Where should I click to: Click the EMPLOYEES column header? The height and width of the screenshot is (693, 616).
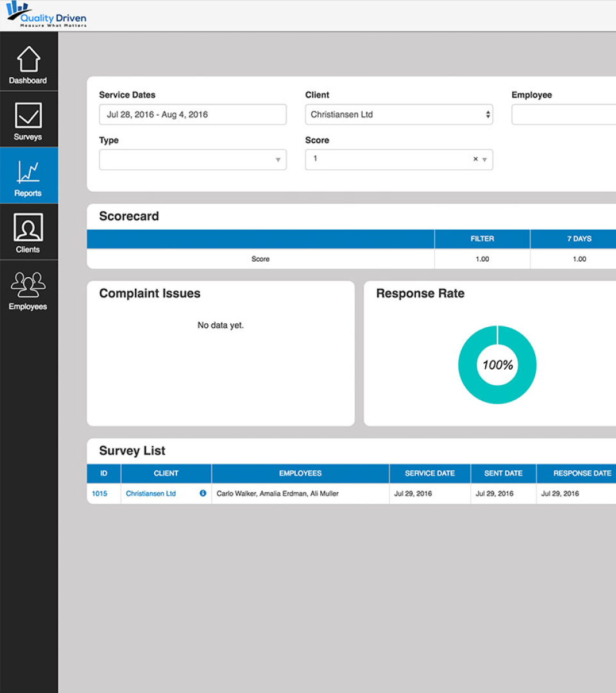pos(300,473)
